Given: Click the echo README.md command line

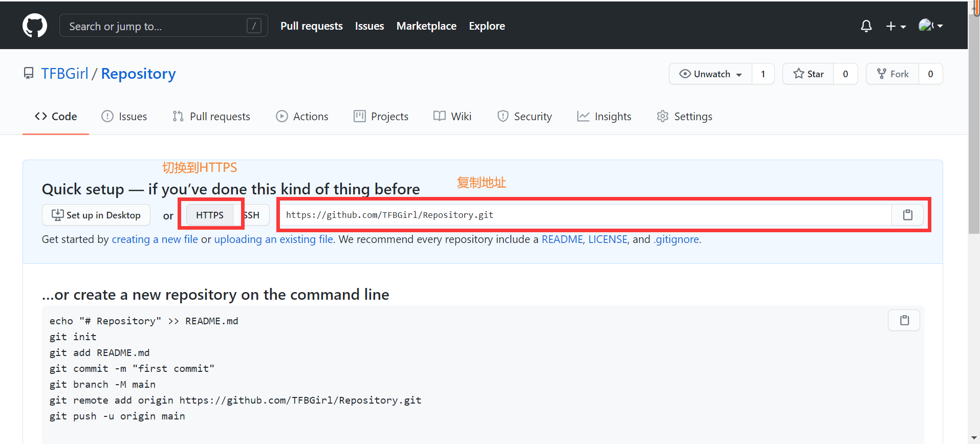Looking at the screenshot, I should click(144, 321).
